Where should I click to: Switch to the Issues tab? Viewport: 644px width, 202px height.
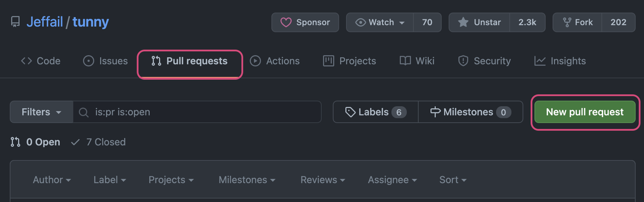coord(105,61)
